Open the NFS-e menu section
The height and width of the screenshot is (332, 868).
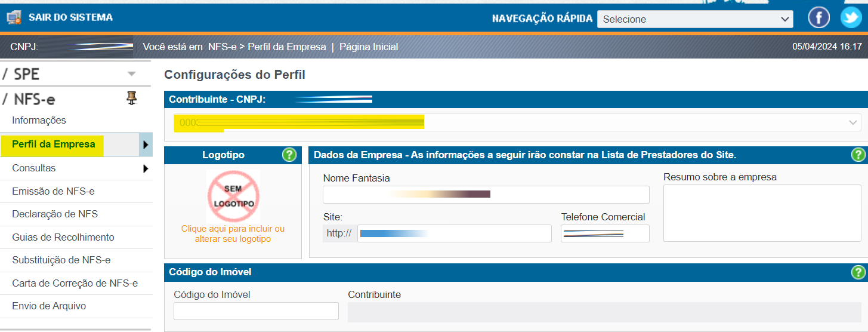point(29,99)
